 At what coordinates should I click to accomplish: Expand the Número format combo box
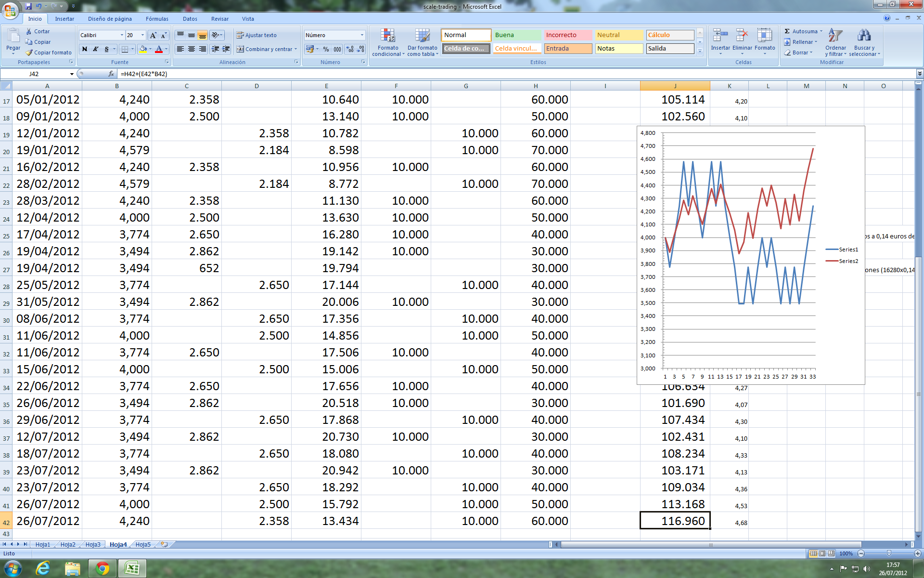[362, 35]
